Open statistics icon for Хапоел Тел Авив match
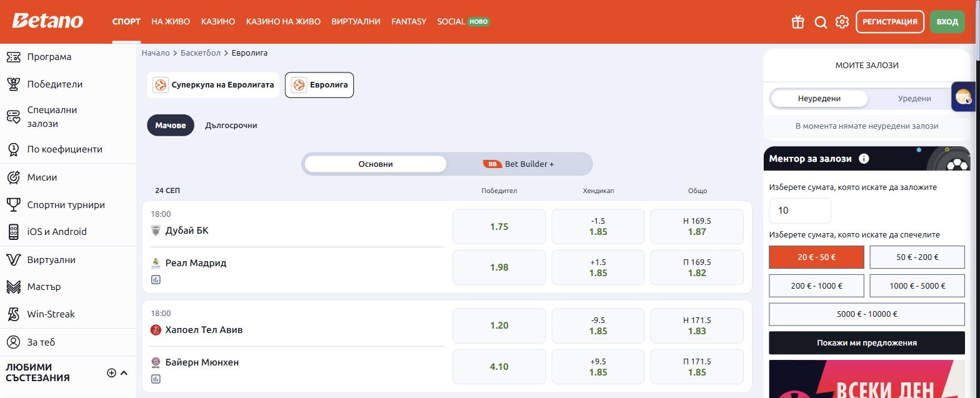Screen dimensions: 980x398 point(156,379)
